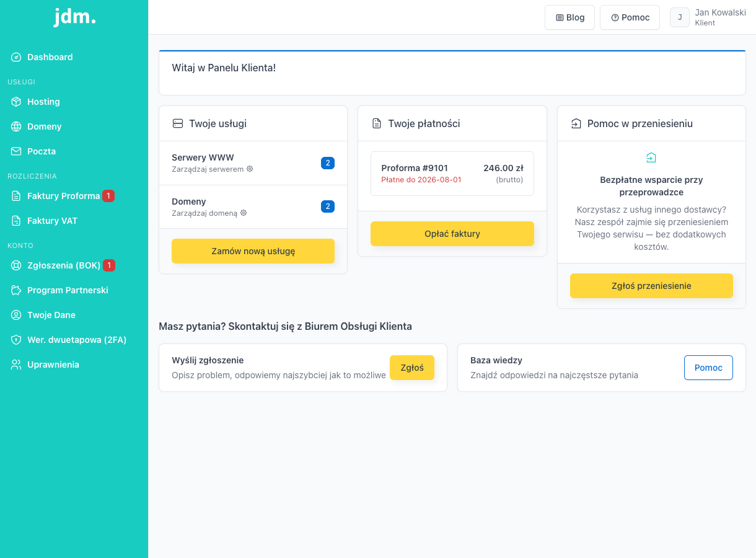756x558 pixels.
Task: Click the jdm. logo in sidebar
Action: coord(74,17)
